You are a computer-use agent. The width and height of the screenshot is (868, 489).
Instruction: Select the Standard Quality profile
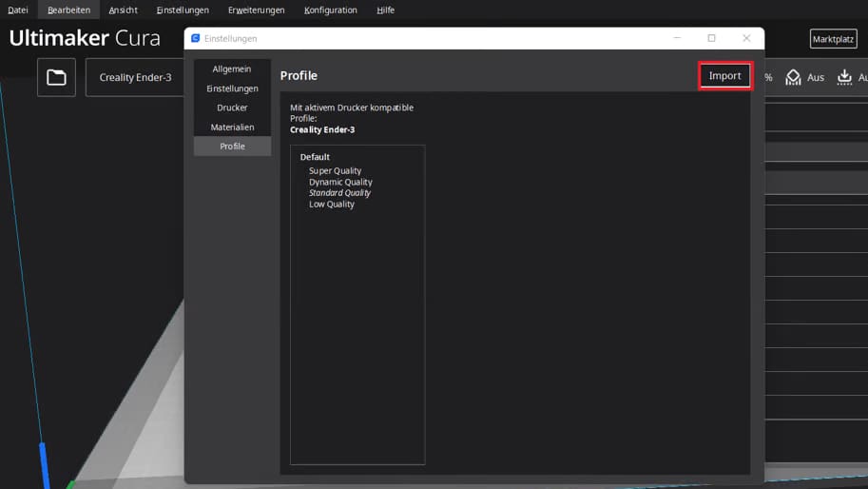[x=340, y=193]
